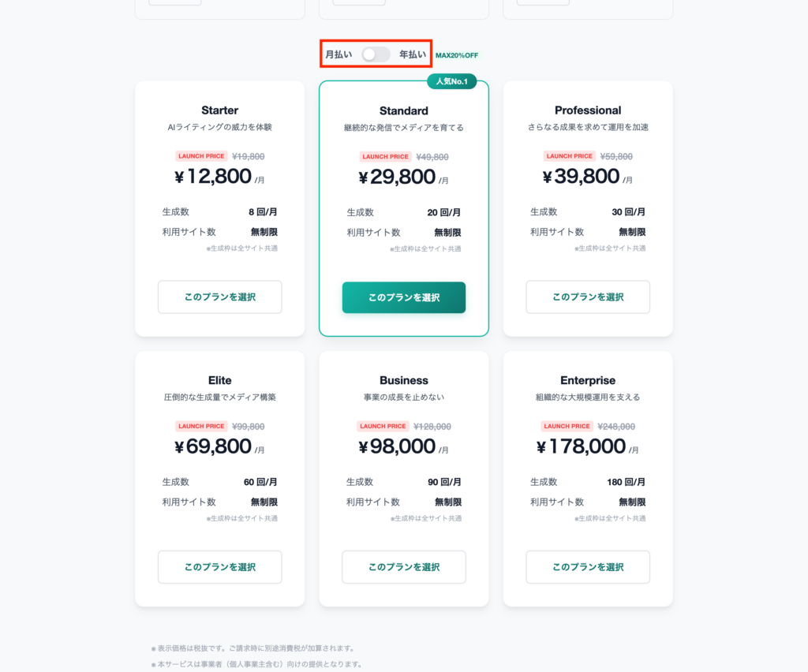The height and width of the screenshot is (672, 808).
Task: Select the 月払い billing label
Action: coord(339,54)
